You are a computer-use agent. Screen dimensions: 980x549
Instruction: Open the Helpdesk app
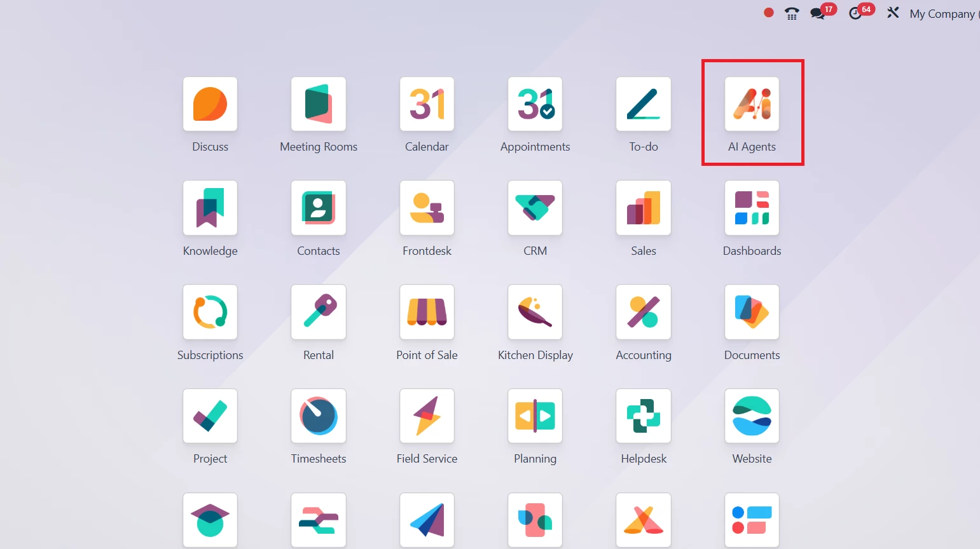pos(644,416)
